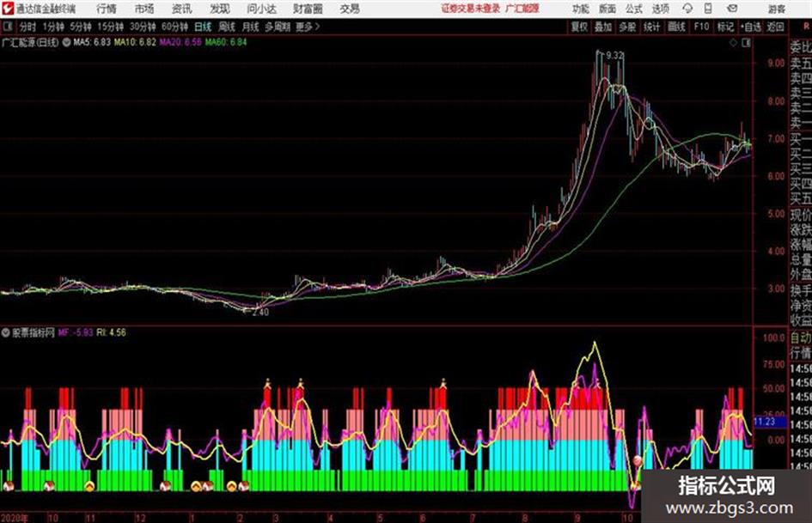The image size is (812, 523).
Task: Click the MA20: 6.58 label
Action: point(180,42)
